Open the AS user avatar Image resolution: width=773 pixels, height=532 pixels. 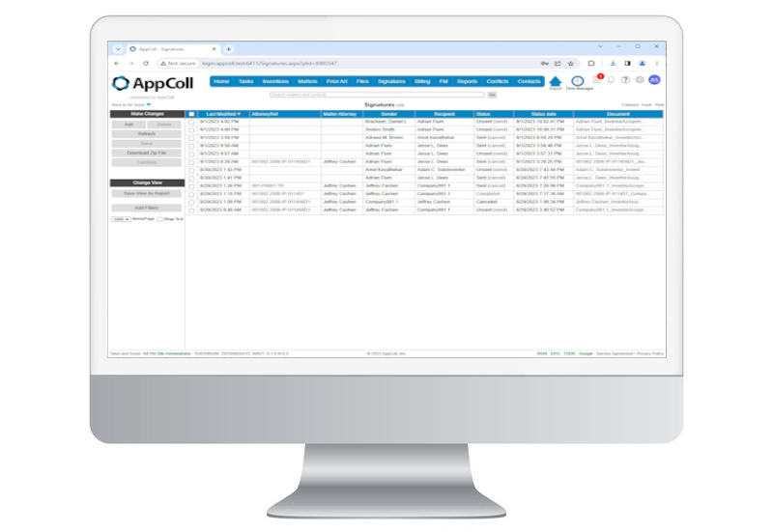(654, 80)
